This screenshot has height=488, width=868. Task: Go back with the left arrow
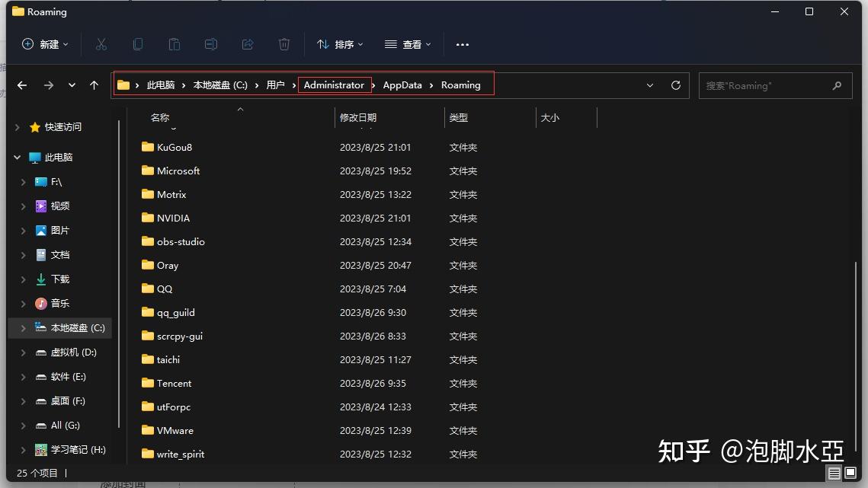[x=22, y=85]
